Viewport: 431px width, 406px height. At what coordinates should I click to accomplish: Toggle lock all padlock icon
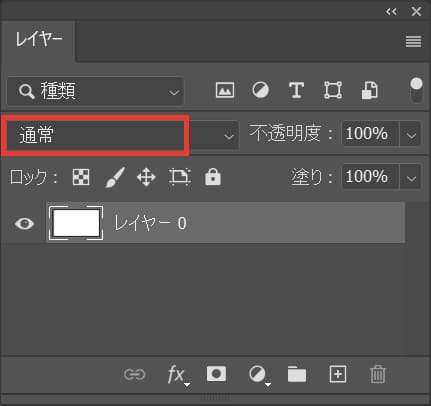213,177
